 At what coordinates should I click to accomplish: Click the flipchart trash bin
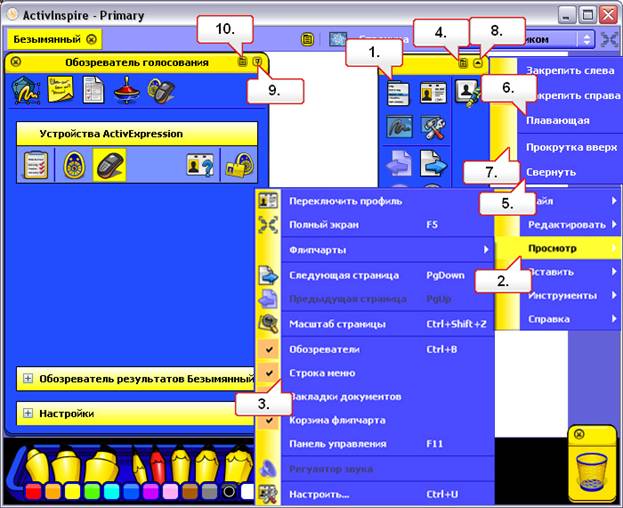pyautogui.click(x=592, y=472)
